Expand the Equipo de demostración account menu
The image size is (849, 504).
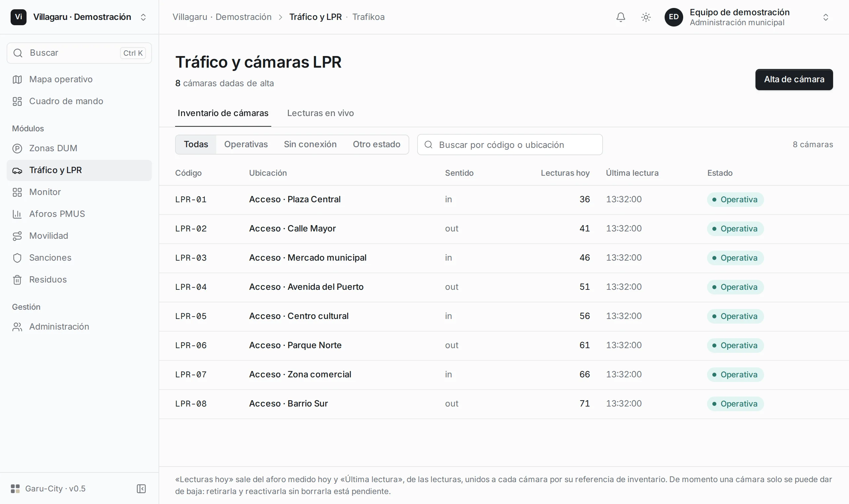coord(825,17)
